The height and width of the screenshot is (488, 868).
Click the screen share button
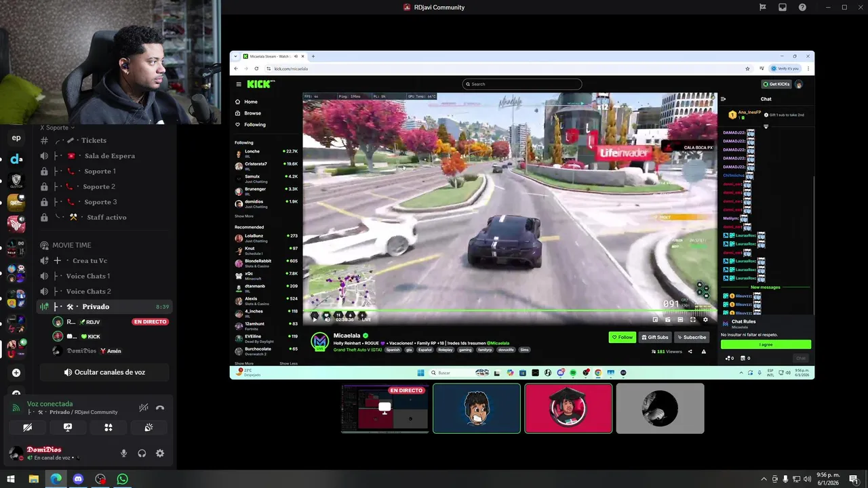coord(68,428)
